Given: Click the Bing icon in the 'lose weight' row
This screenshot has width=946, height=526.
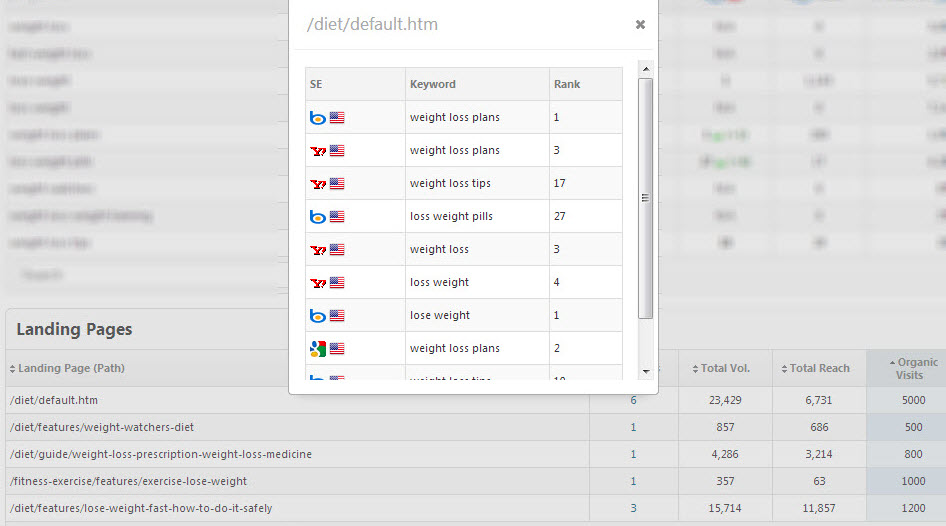Looking at the screenshot, I should [x=317, y=316].
